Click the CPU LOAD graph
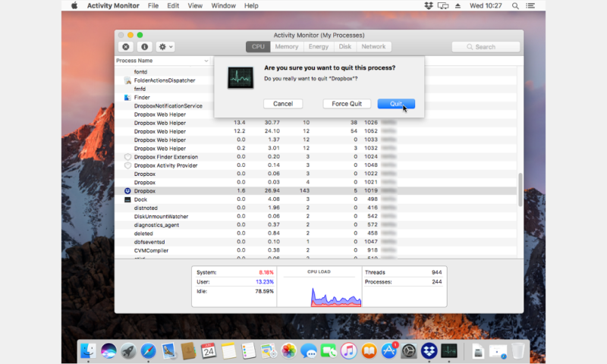Image resolution: width=607 pixels, height=364 pixels. tap(319, 287)
